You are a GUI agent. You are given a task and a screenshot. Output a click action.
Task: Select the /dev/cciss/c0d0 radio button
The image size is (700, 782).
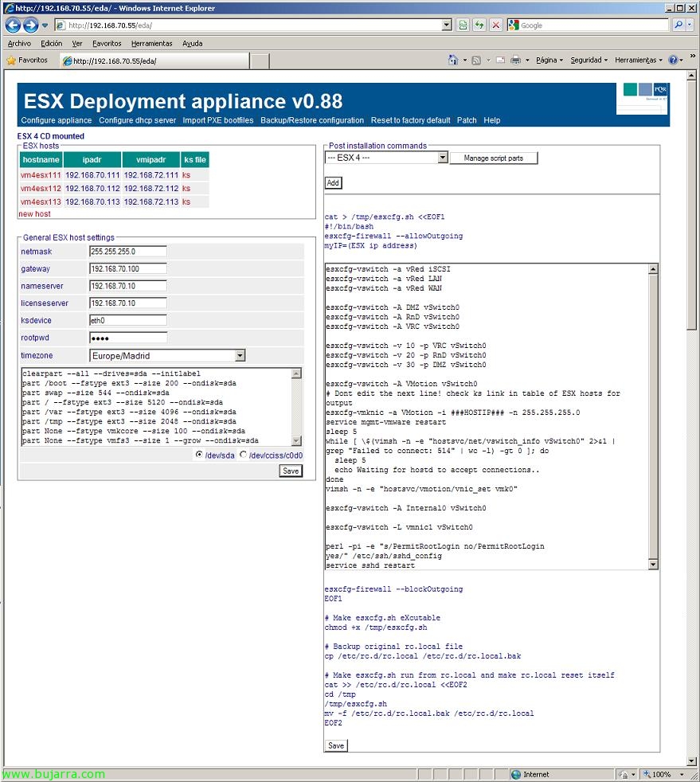point(244,455)
